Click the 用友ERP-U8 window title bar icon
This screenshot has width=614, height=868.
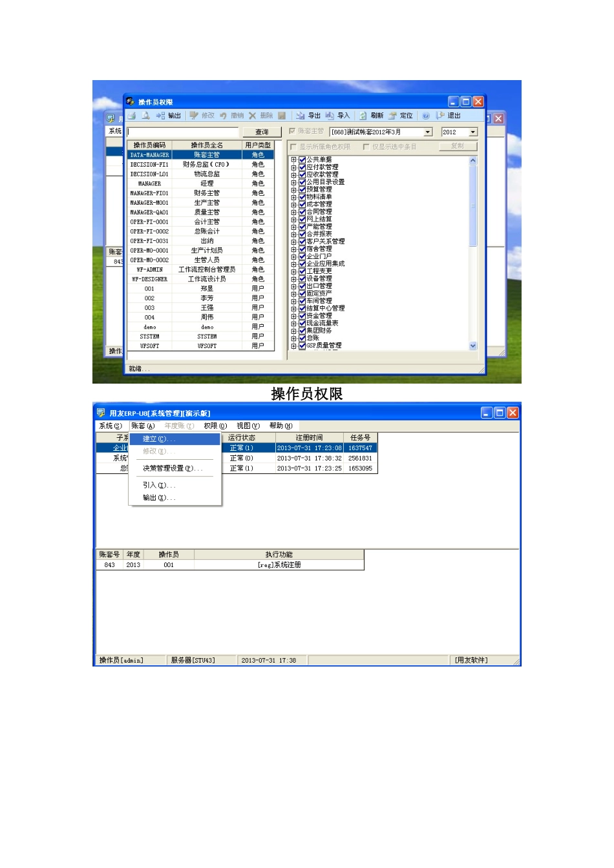tap(101, 413)
